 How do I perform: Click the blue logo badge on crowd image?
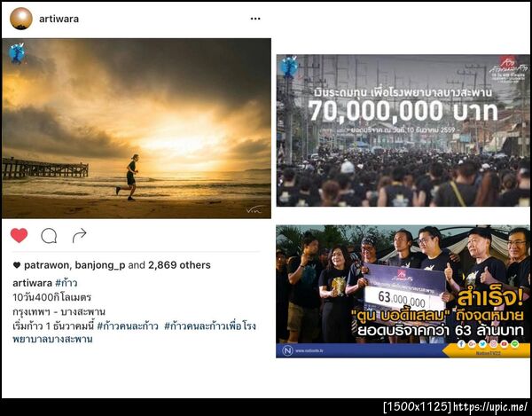(x=289, y=67)
